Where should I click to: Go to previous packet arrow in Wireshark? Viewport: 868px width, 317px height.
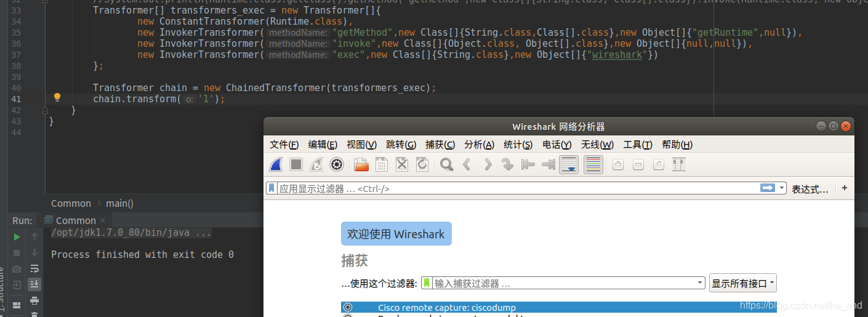(467, 164)
